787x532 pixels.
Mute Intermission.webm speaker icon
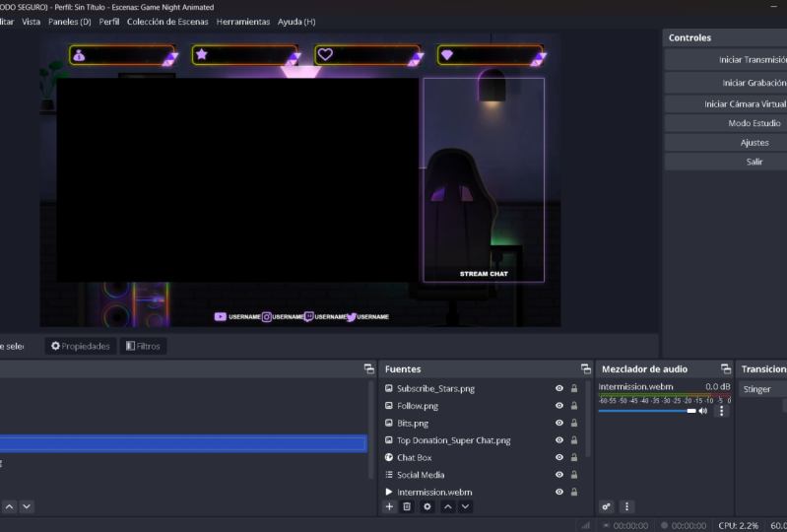coord(703,411)
